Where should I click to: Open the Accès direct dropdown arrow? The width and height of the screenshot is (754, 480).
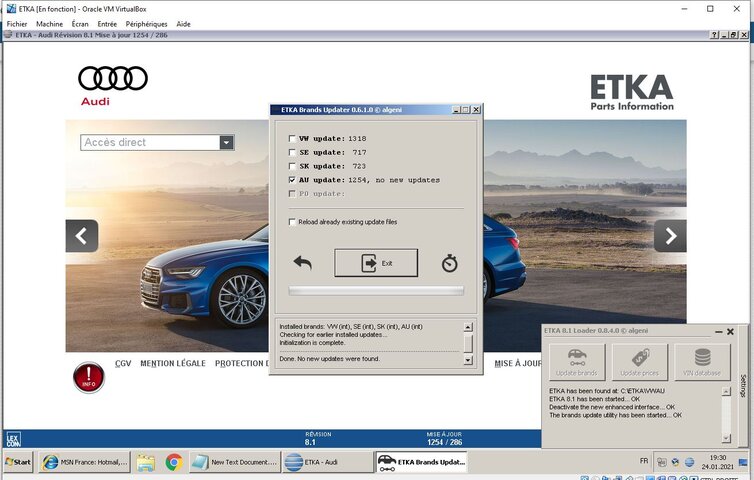click(226, 142)
